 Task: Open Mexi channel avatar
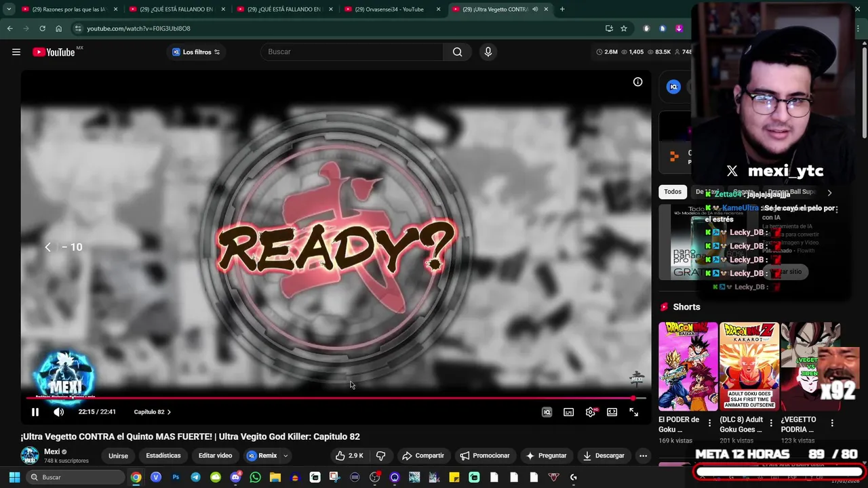tap(29, 455)
